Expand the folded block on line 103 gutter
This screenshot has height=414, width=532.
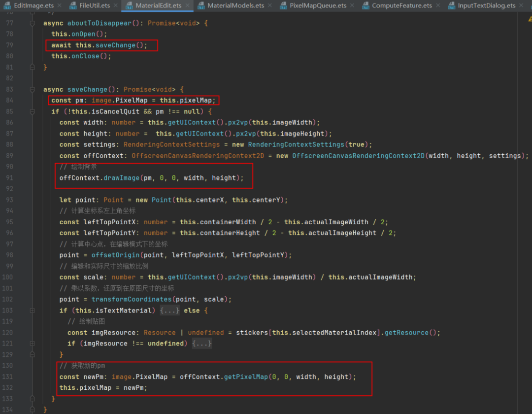pyautogui.click(x=33, y=310)
